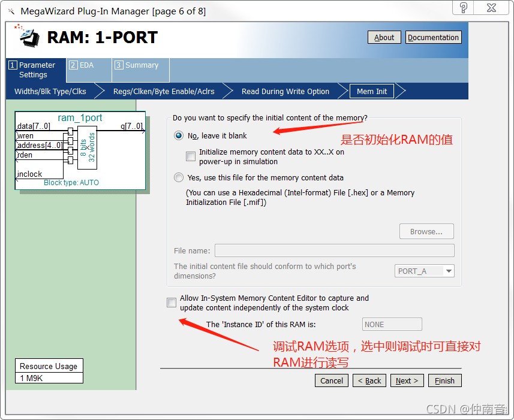Switch to Parameter Settings tab
Screen dimensions: 514x420
(36, 70)
